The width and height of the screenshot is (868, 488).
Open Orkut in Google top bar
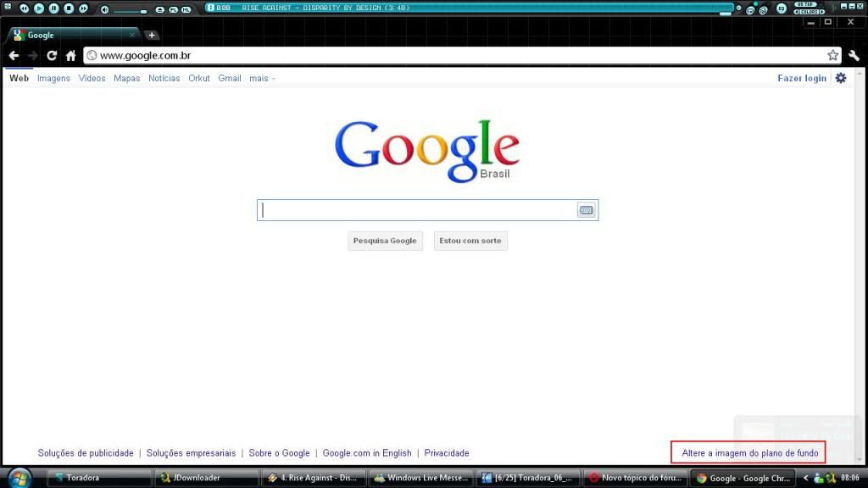coord(198,78)
